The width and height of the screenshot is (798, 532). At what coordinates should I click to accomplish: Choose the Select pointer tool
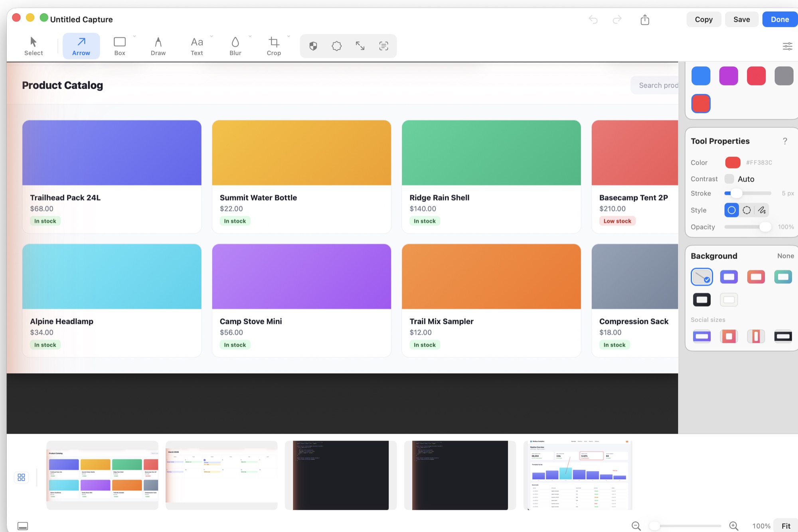tap(34, 46)
